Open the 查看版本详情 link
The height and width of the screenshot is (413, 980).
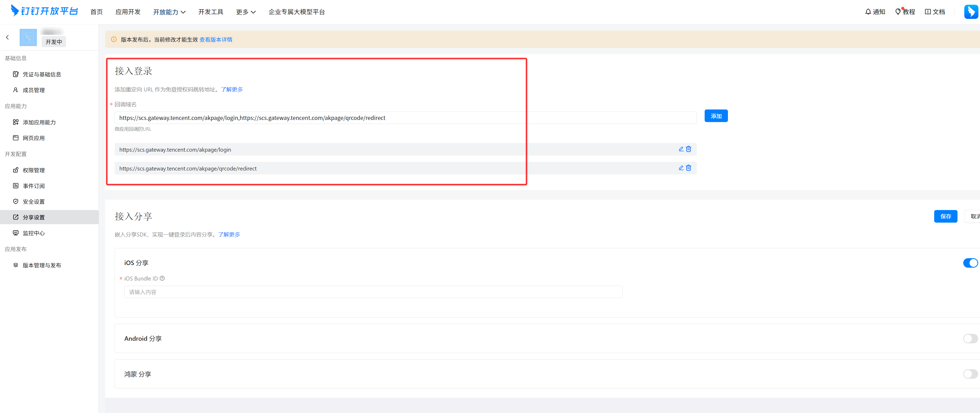[216, 40]
